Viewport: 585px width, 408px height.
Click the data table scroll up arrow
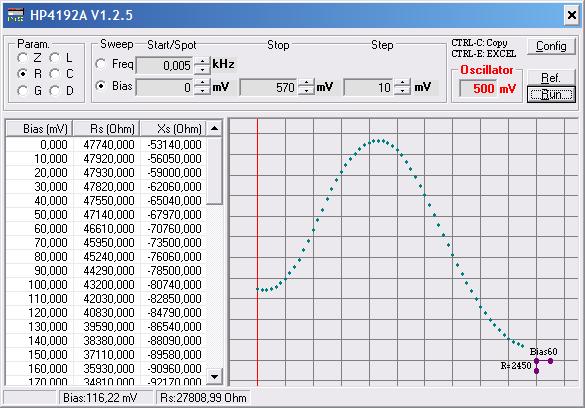coord(215,129)
